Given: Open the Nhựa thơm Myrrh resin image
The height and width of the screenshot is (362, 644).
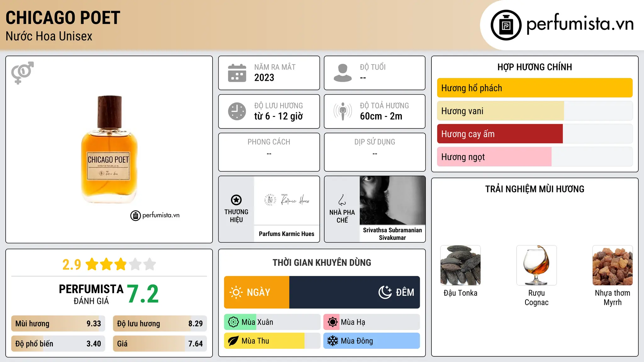Looking at the screenshot, I should [x=613, y=265].
